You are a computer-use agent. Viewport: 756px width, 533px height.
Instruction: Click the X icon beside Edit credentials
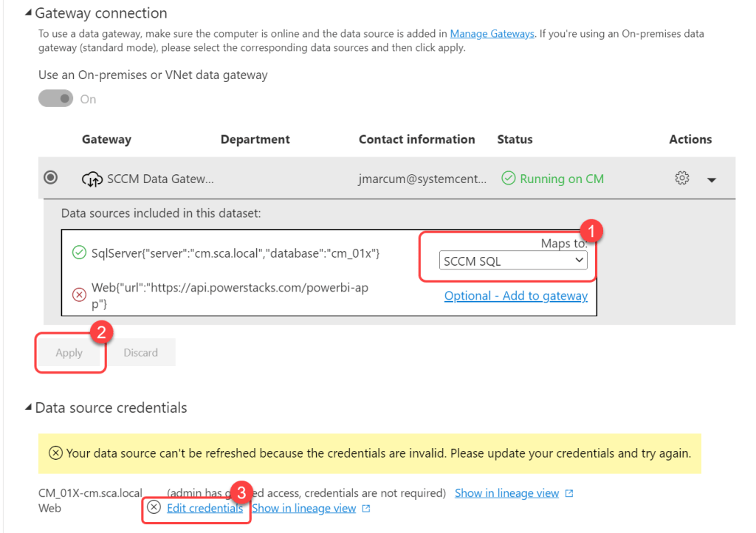[x=154, y=507]
